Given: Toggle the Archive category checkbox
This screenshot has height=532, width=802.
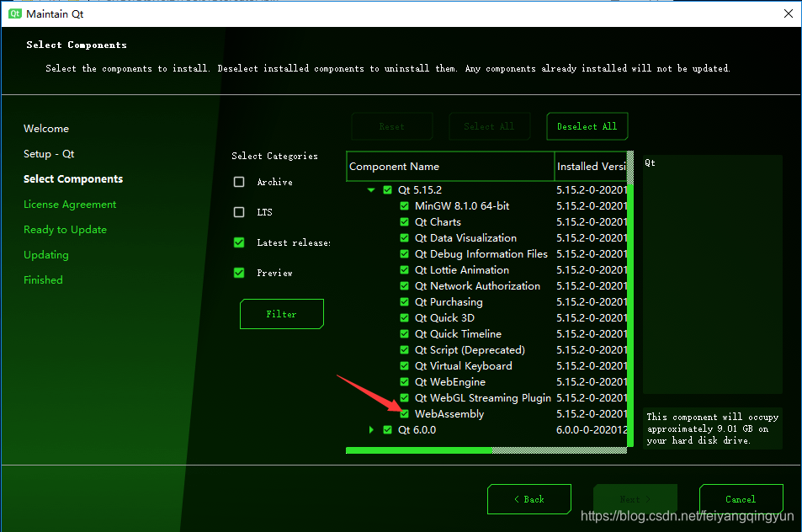Looking at the screenshot, I should (239, 182).
